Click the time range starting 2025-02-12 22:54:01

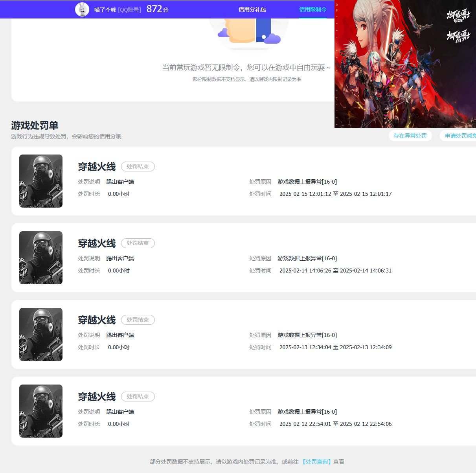pos(336,424)
